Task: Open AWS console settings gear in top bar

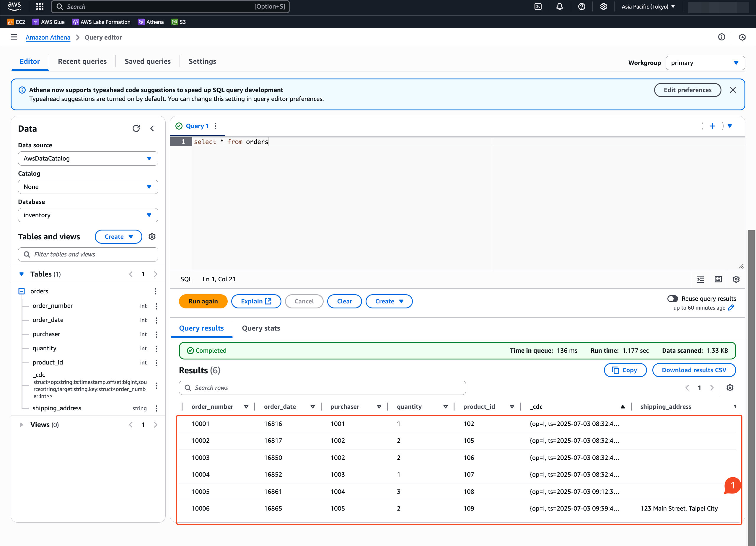Action: (x=604, y=6)
